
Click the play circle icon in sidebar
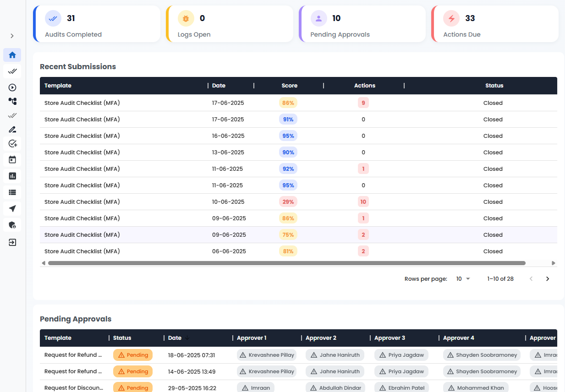(x=12, y=87)
